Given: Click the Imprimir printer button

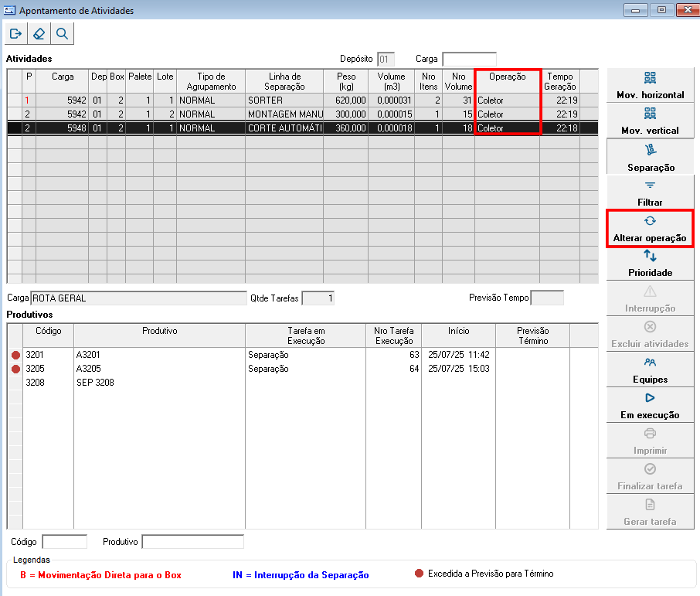Looking at the screenshot, I should [650, 441].
